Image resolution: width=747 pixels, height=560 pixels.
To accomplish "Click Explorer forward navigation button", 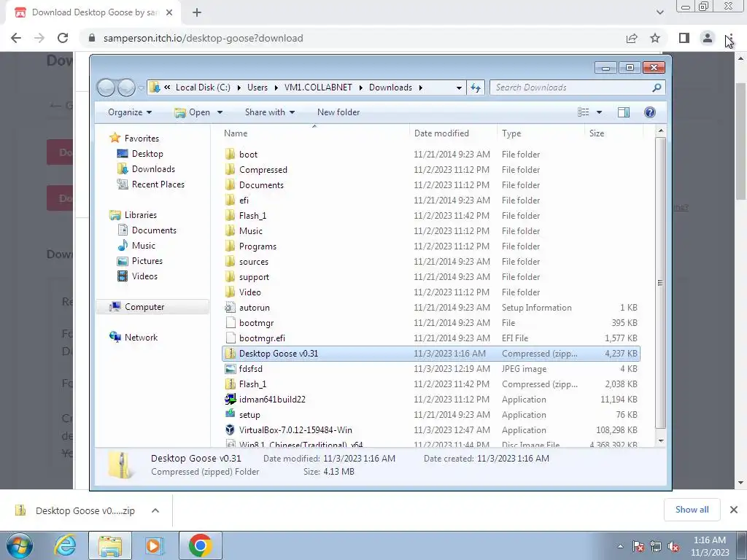I will pos(126,87).
